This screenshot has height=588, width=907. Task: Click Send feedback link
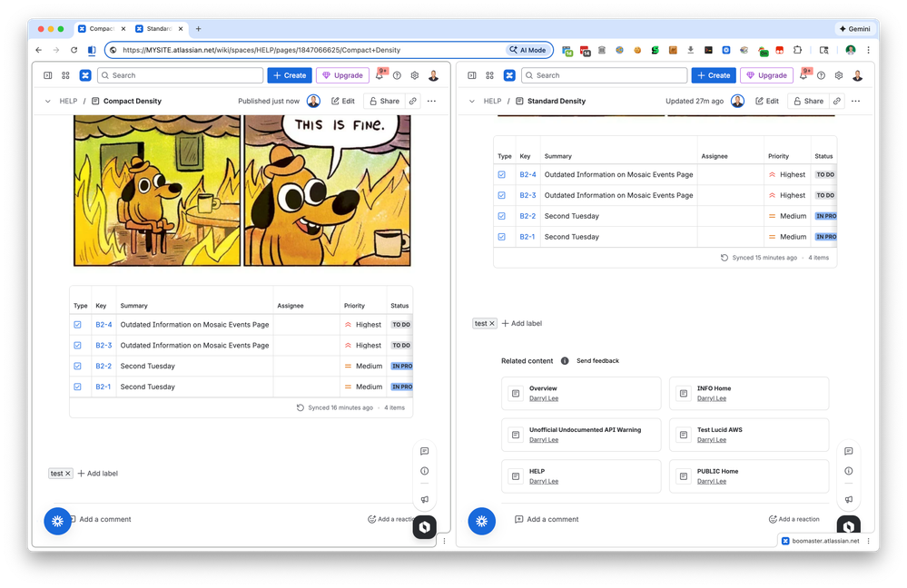click(x=597, y=361)
